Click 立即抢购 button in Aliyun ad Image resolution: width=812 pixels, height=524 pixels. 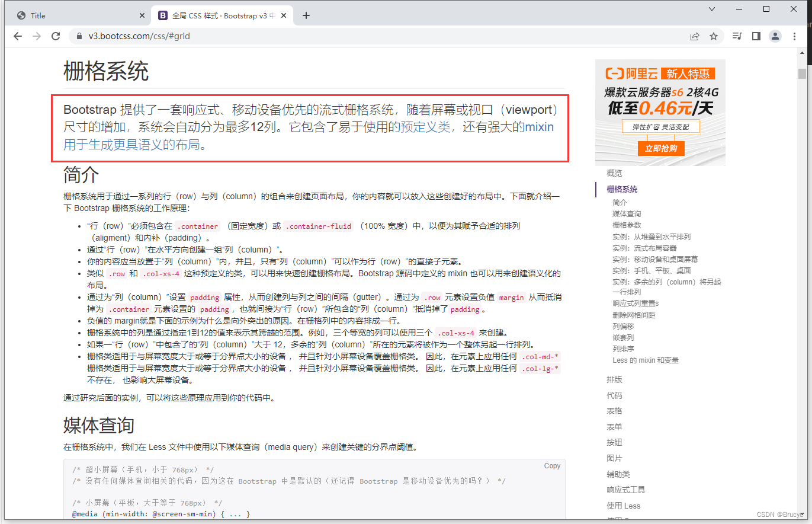(x=661, y=148)
